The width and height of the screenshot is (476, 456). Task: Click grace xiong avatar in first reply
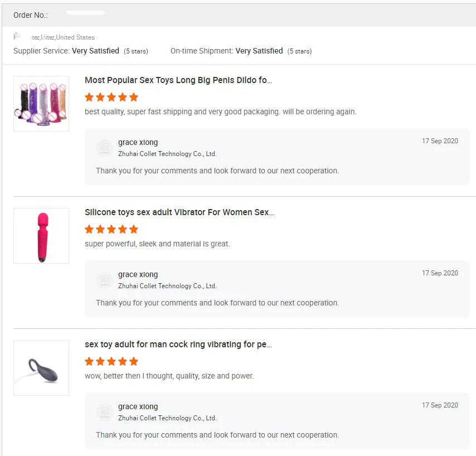click(104, 148)
